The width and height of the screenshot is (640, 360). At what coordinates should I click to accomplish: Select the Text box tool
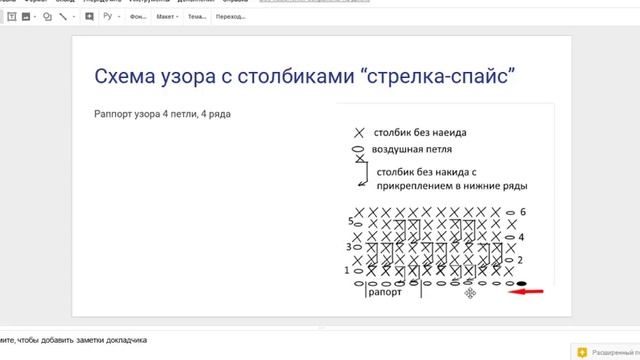pyautogui.click(x=12, y=17)
